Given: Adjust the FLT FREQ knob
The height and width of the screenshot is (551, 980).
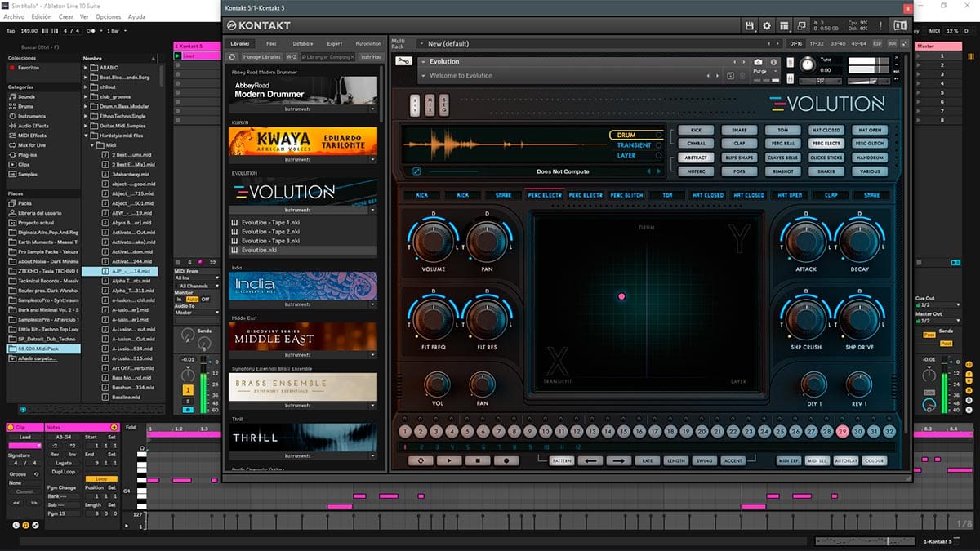Looking at the screenshot, I should [x=433, y=320].
